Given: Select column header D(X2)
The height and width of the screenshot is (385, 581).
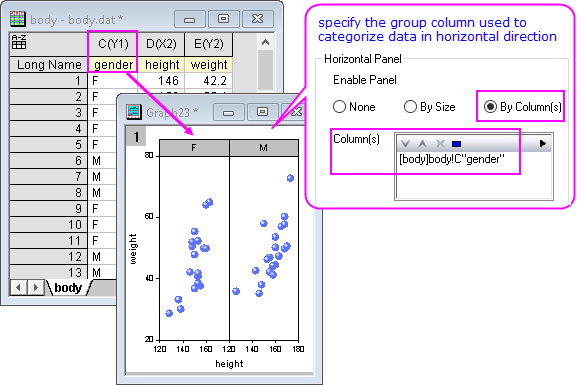Looking at the screenshot, I should (x=161, y=44).
